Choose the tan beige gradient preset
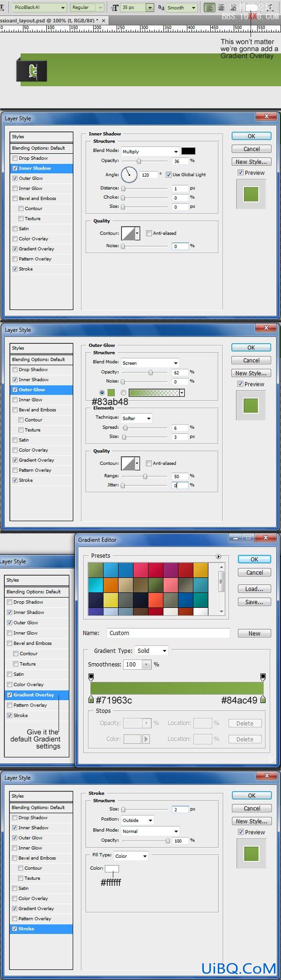 click(126, 585)
